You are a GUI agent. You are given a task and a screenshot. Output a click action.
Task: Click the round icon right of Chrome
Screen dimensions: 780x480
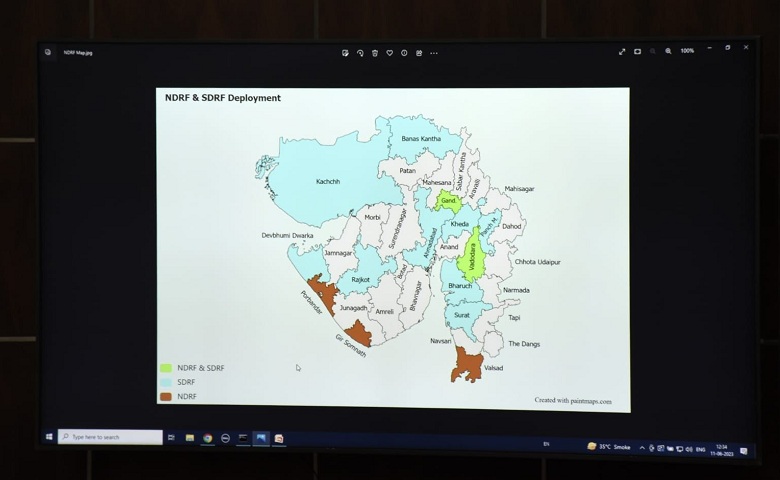pyautogui.click(x=225, y=438)
